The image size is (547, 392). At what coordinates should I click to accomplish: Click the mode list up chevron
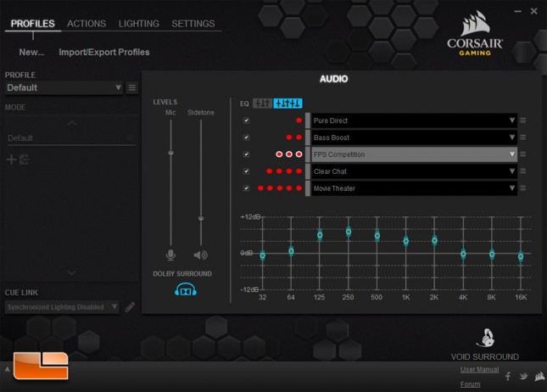(72, 123)
